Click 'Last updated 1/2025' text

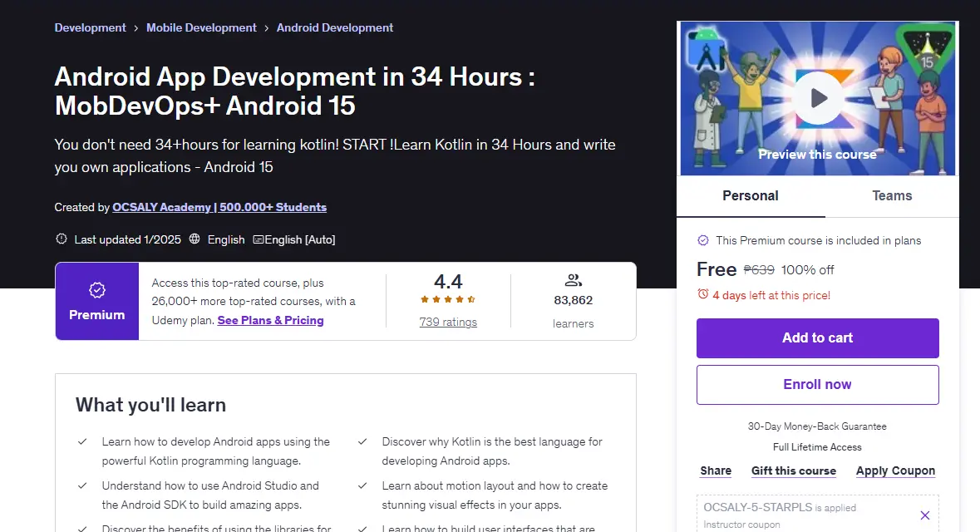pos(127,239)
